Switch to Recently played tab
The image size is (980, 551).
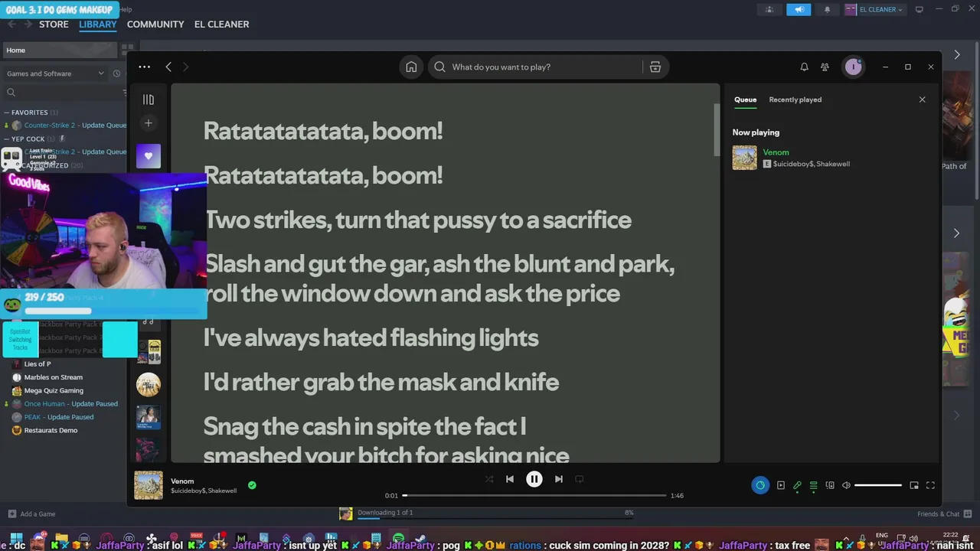coord(795,99)
